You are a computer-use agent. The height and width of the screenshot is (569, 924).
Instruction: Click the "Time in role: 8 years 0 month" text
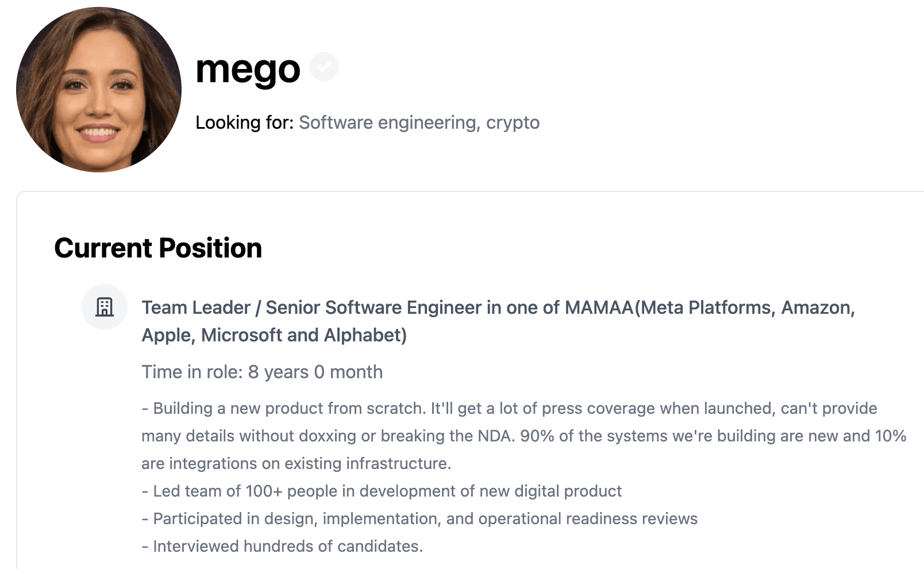262,372
